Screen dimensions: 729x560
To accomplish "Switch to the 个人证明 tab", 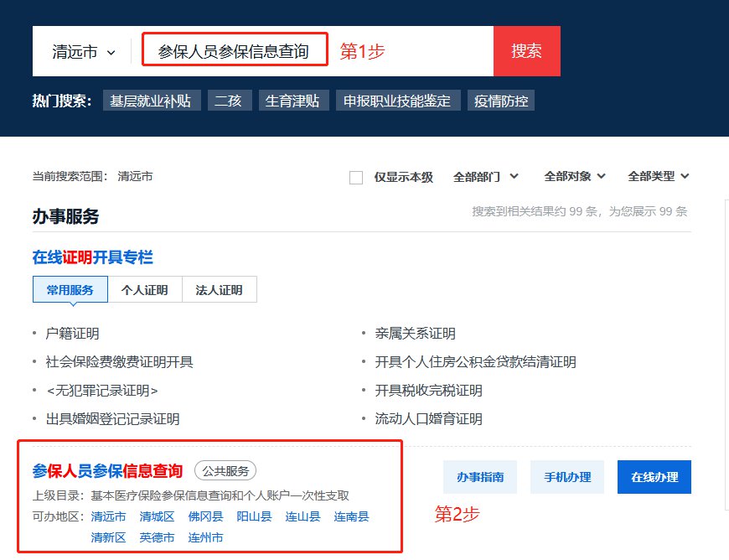I will point(145,290).
